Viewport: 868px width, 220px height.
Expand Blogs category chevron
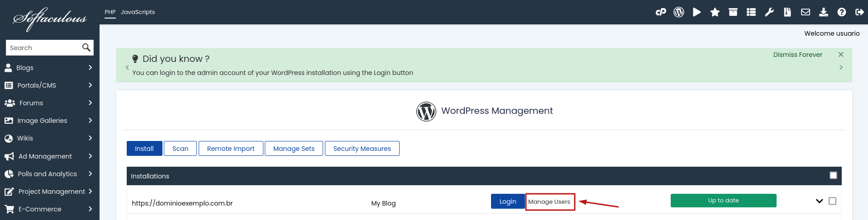pyautogui.click(x=90, y=68)
